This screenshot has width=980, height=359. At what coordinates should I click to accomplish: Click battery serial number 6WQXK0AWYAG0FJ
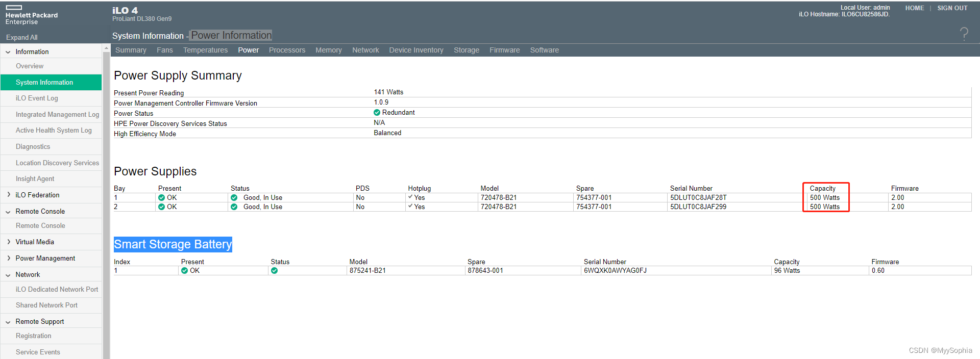(615, 271)
